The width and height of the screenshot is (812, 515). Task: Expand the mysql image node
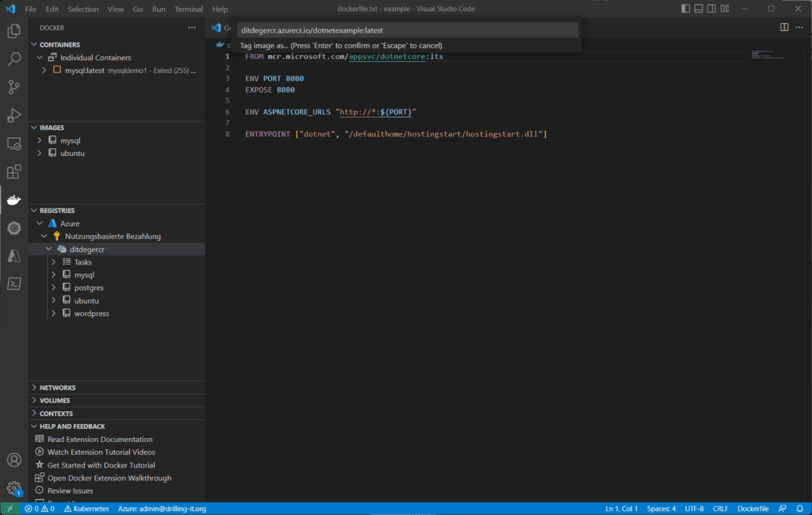point(40,140)
